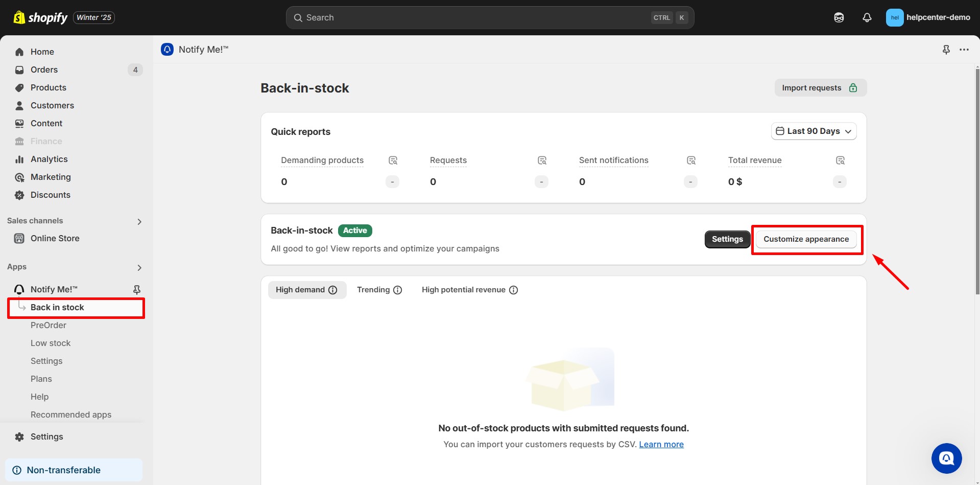Click the notifications bell icon
The height and width of the screenshot is (485, 980).
[867, 17]
